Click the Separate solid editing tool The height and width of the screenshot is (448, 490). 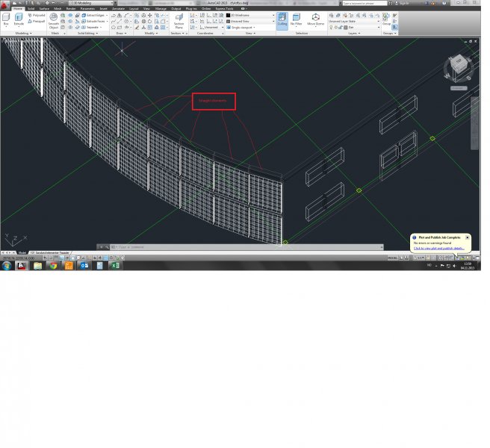[91, 28]
